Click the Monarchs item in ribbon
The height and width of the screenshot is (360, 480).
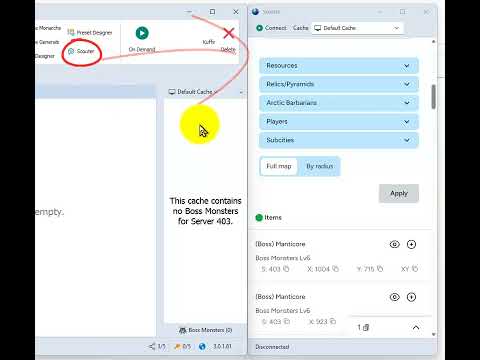pos(49,28)
